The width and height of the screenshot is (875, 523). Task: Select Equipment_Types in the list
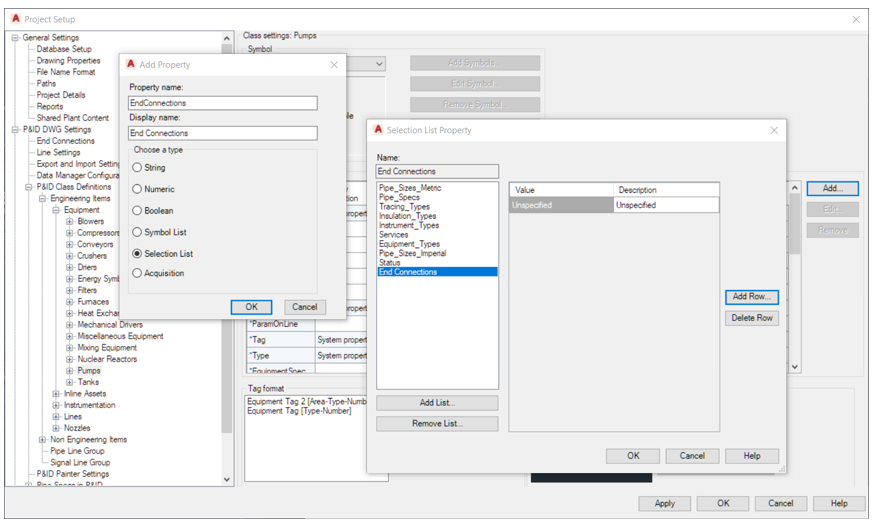coord(410,244)
